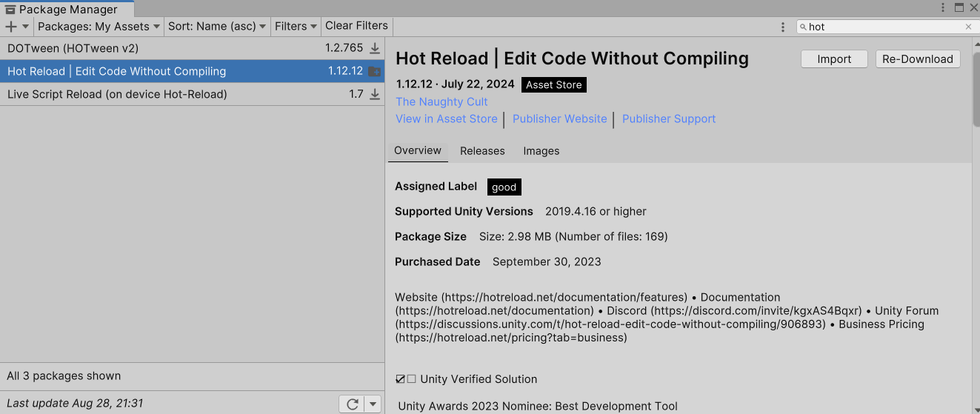Click the Clear Filters button

point(357,26)
